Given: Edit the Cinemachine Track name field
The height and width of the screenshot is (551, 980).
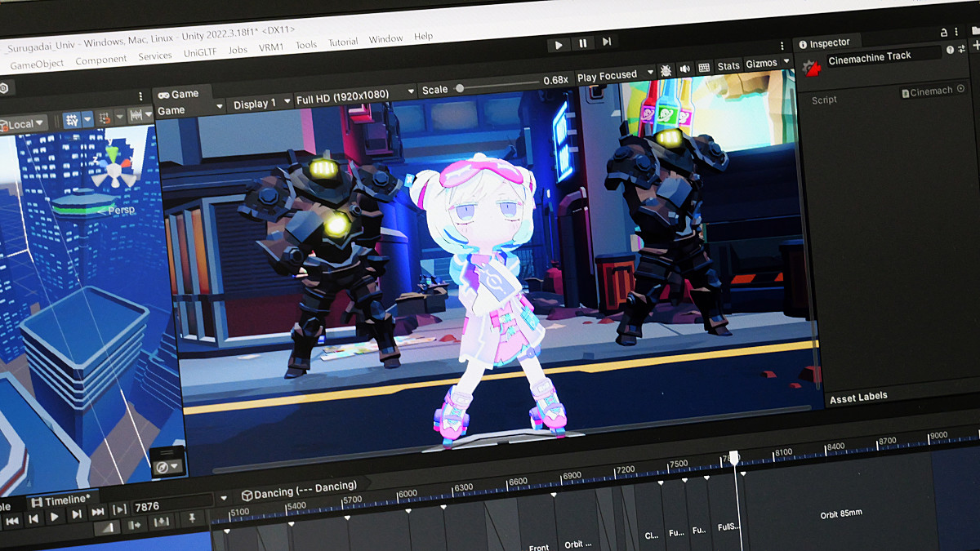Looking at the screenshot, I should tap(884, 56).
